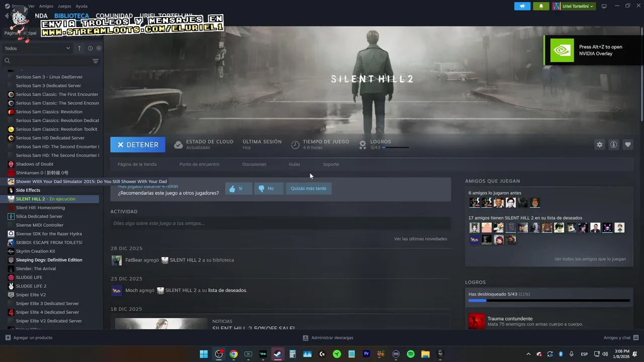The width and height of the screenshot is (644, 362).
Task: Open the Ayuda menu
Action: coord(82,6)
